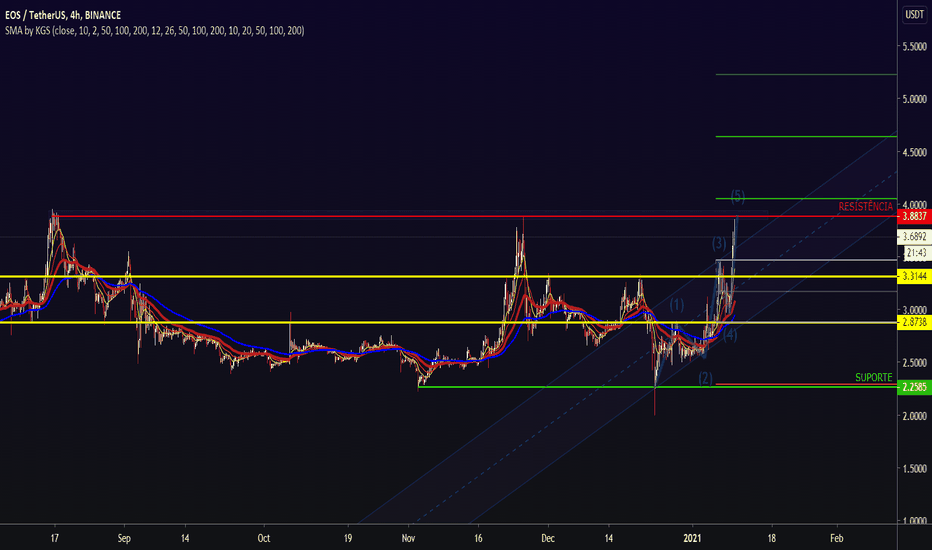This screenshot has height=550, width=932.
Task: Click the Dec date on time axis
Action: (x=547, y=538)
